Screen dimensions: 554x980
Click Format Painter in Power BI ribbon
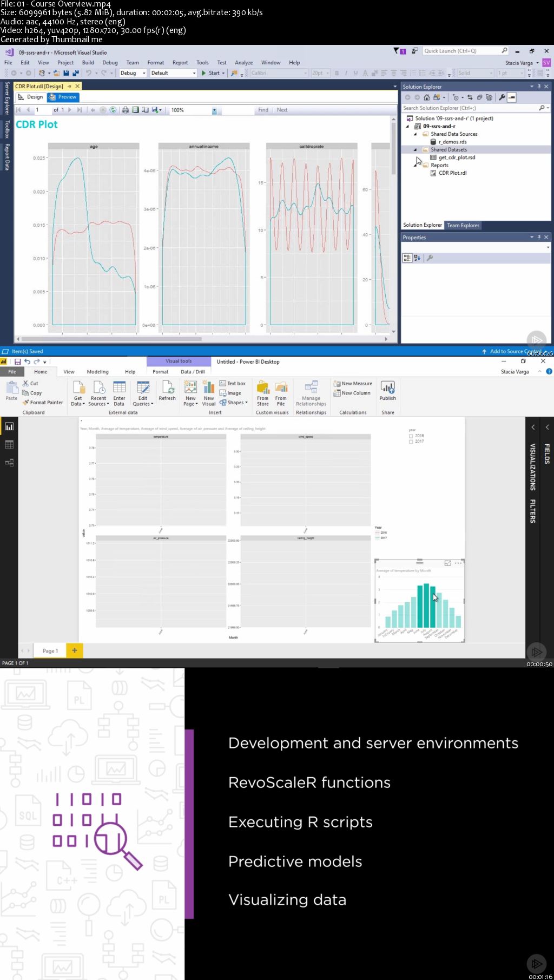click(43, 403)
